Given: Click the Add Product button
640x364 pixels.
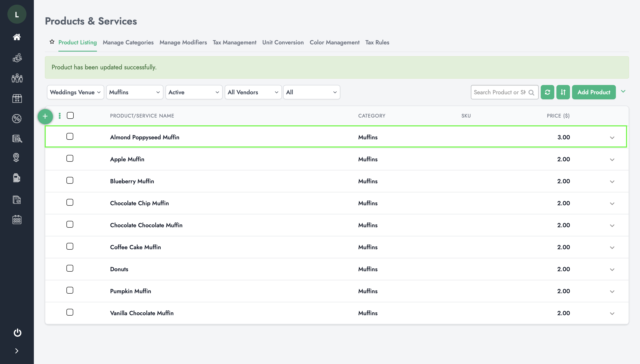Looking at the screenshot, I should pos(593,92).
